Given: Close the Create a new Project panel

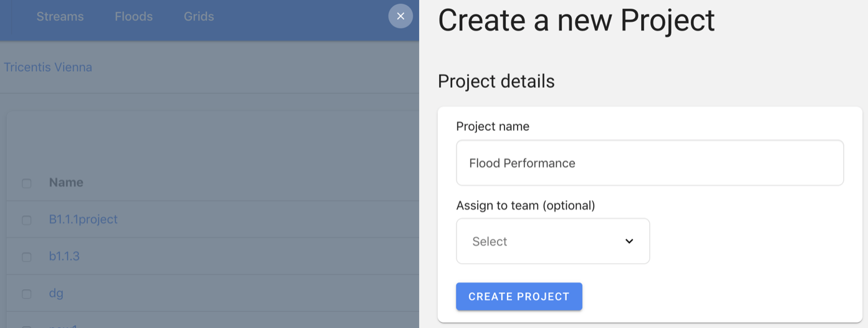Looking at the screenshot, I should [x=400, y=16].
